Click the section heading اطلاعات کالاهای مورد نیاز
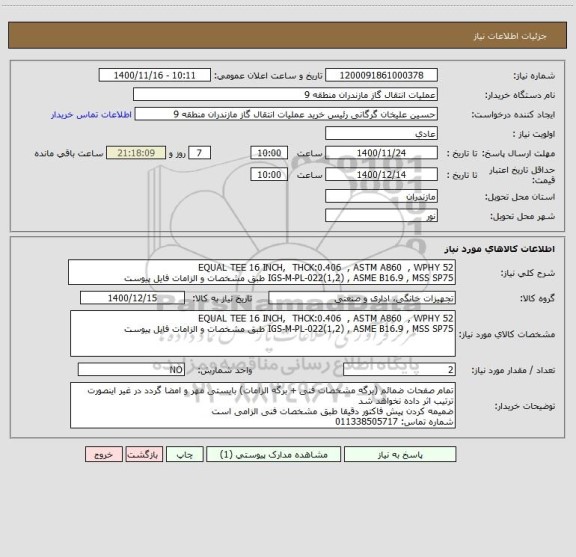The image size is (576, 557). [x=500, y=249]
